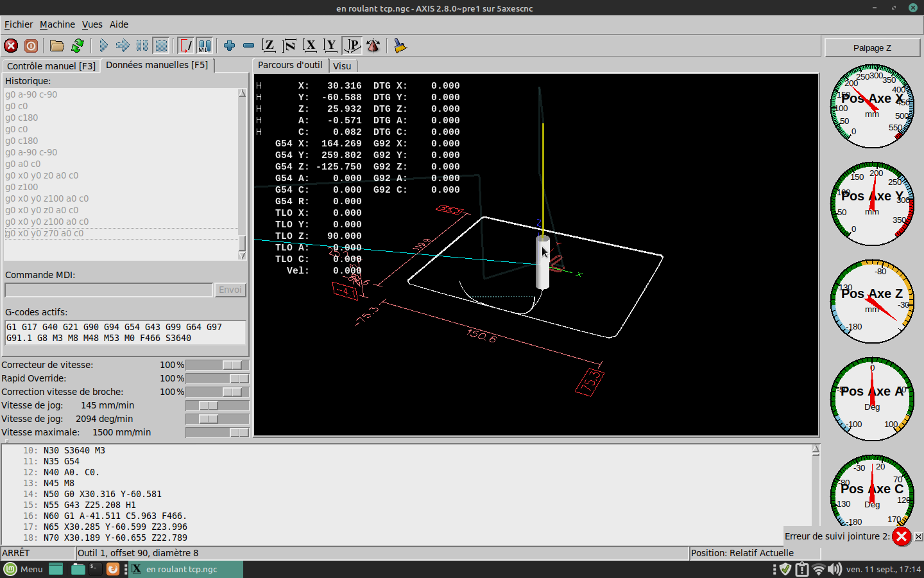This screenshot has width=924, height=578.
Task: Open the Machine menu
Action: pyautogui.click(x=57, y=24)
